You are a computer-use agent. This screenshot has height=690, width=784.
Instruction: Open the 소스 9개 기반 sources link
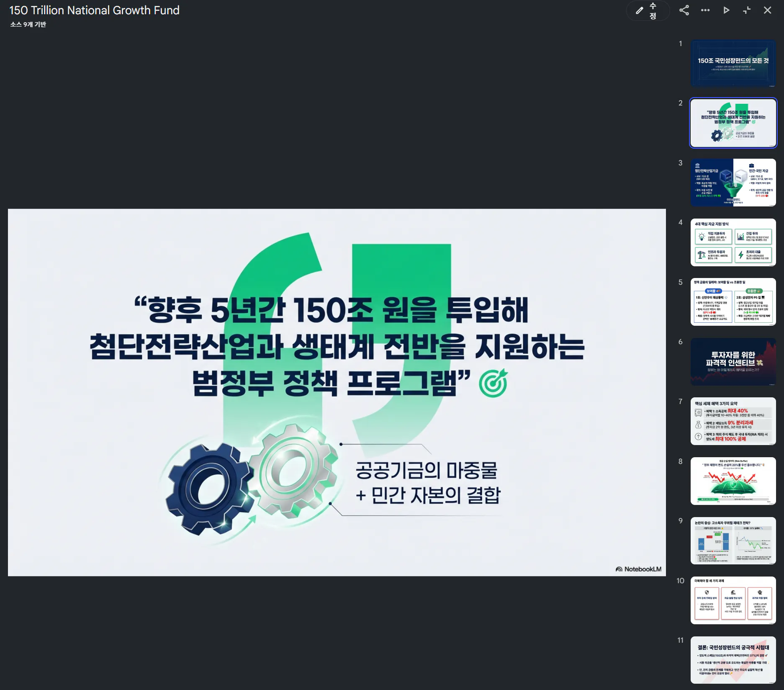pyautogui.click(x=28, y=25)
